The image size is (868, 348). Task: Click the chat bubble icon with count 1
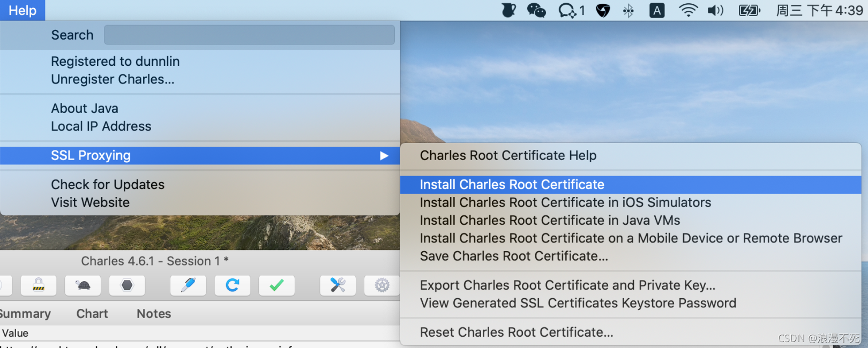[x=571, y=10]
